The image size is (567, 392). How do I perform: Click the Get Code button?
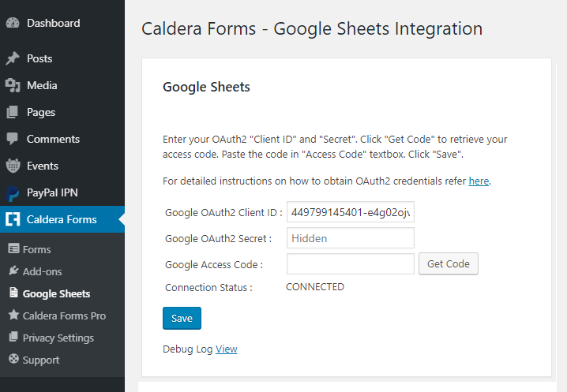[449, 264]
